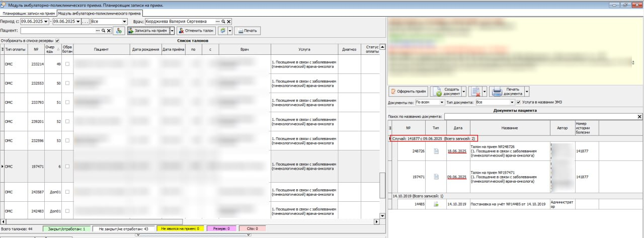Switch to Модуль амбулаторно-поликлинического приема tab
Screen dimensions: 644x238
pyautogui.click(x=99, y=13)
